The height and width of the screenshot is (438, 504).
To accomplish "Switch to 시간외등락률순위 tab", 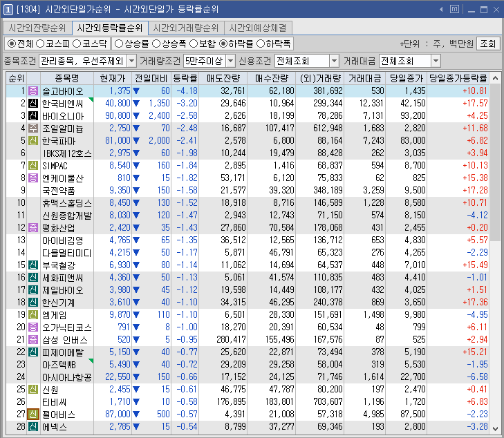I will [110, 28].
